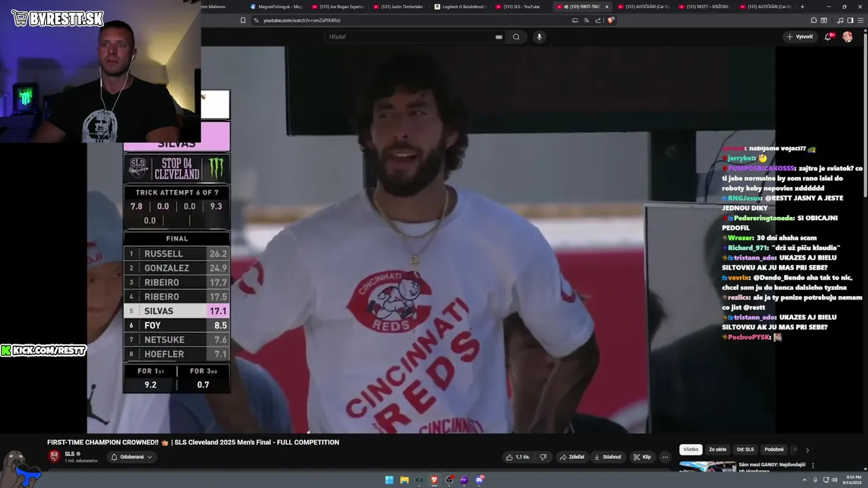Viewport: 868px width, 488px height.
Task: Click the KICK.COM/RESTT overlay label
Action: [x=43, y=350]
